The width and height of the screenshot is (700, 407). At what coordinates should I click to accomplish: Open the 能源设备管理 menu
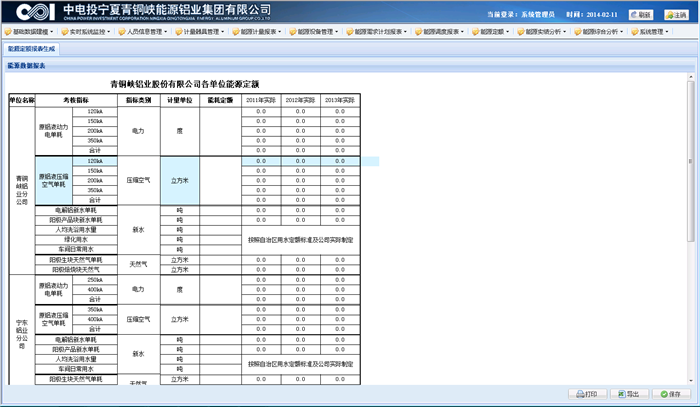click(x=318, y=32)
